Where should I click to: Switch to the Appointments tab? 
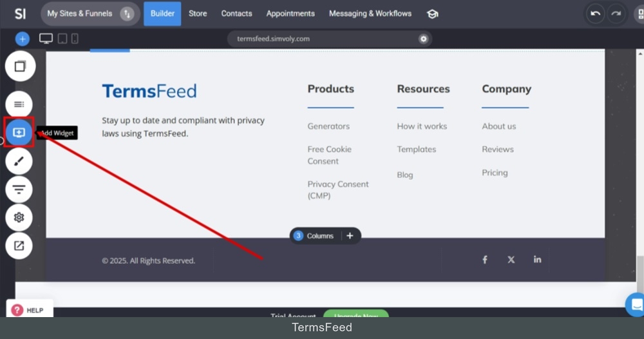[290, 14]
